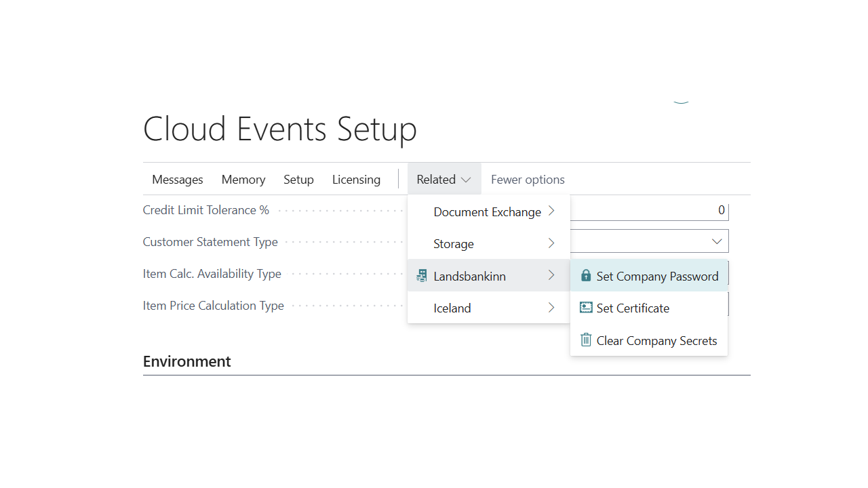Open the Messages menu

(178, 180)
